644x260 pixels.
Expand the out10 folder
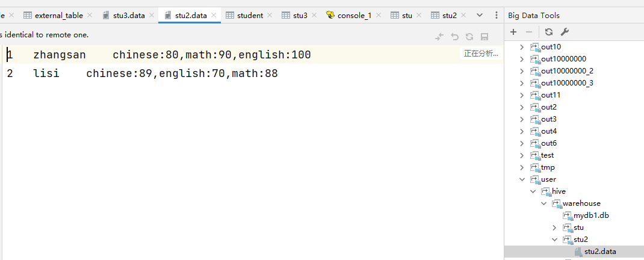pyautogui.click(x=522, y=47)
